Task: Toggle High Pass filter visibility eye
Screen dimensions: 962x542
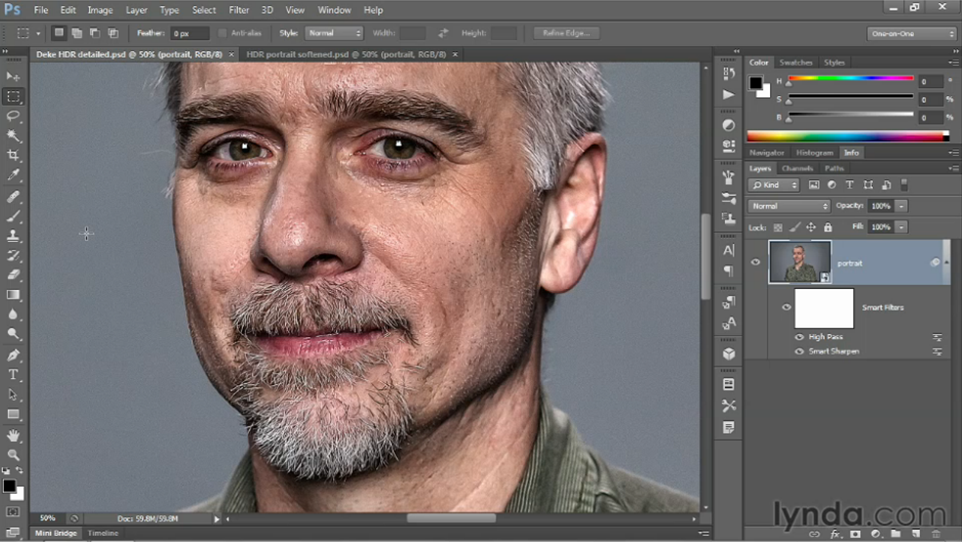Action: click(799, 337)
